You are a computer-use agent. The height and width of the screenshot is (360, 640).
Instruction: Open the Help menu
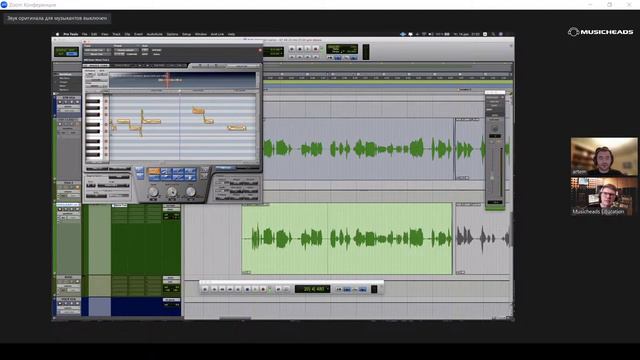click(231, 34)
